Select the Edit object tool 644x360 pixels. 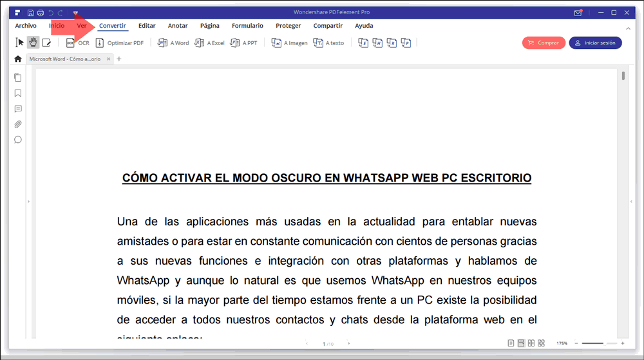pyautogui.click(x=46, y=43)
